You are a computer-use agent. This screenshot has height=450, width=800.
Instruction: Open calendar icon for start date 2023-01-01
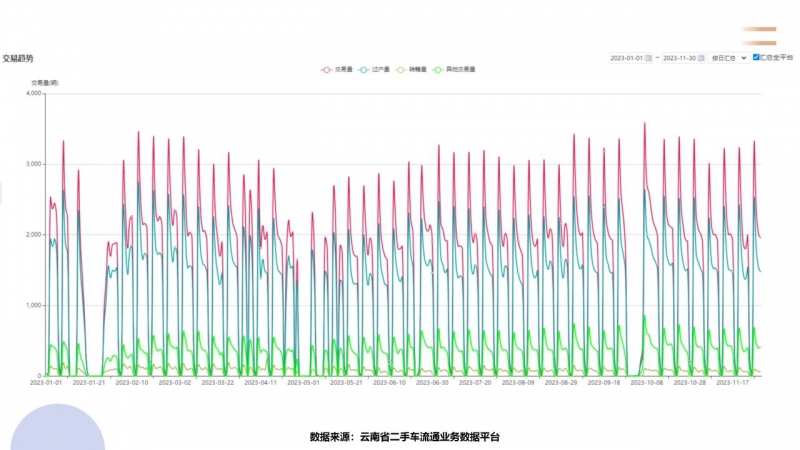[x=648, y=58]
